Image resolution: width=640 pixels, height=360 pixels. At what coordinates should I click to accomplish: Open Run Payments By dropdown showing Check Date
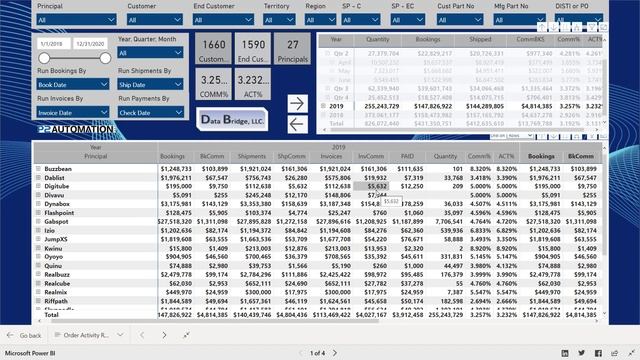(151, 112)
